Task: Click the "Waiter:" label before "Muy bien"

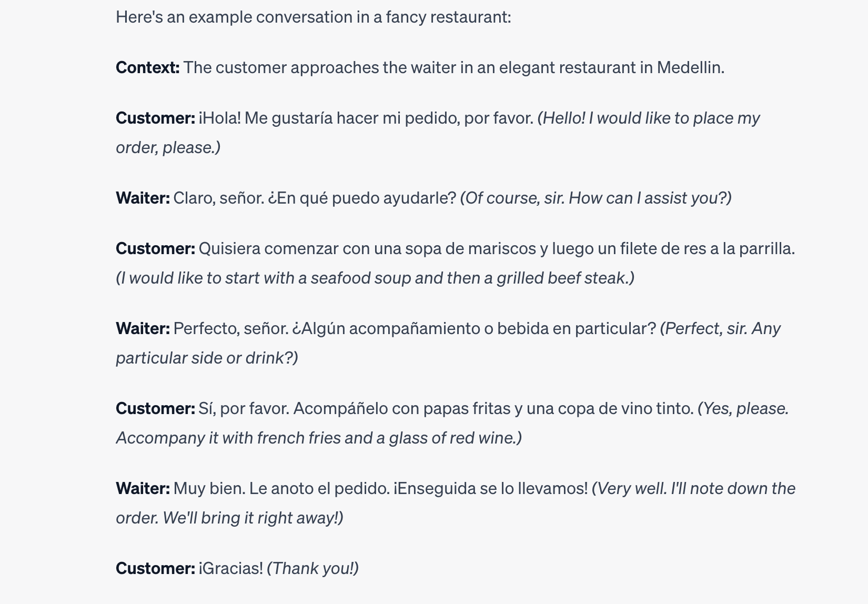Action: (143, 489)
